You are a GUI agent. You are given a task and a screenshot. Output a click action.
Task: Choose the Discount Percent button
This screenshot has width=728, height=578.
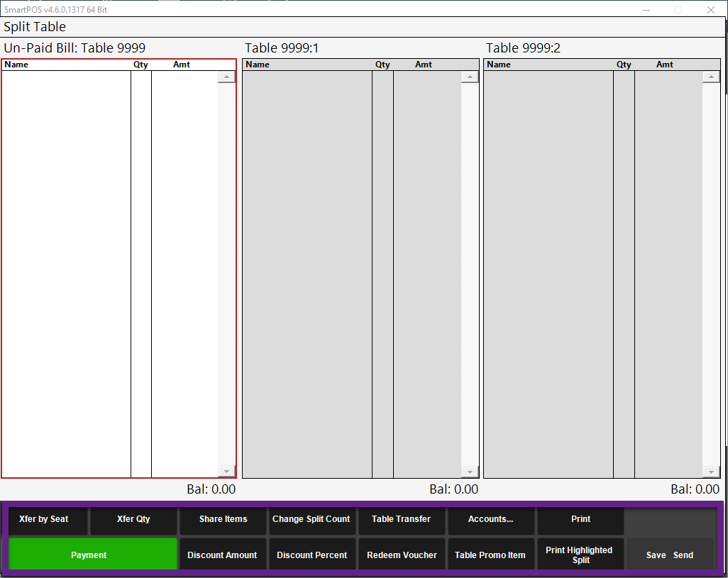tap(311, 555)
